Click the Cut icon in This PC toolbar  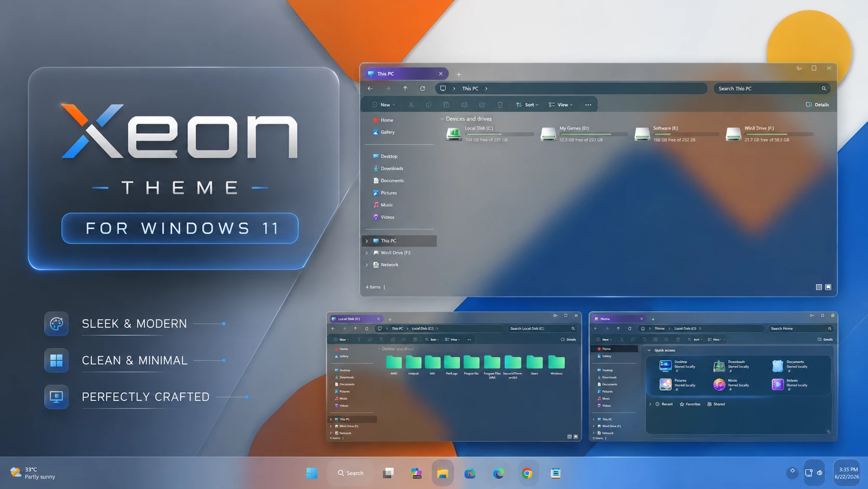coord(411,104)
